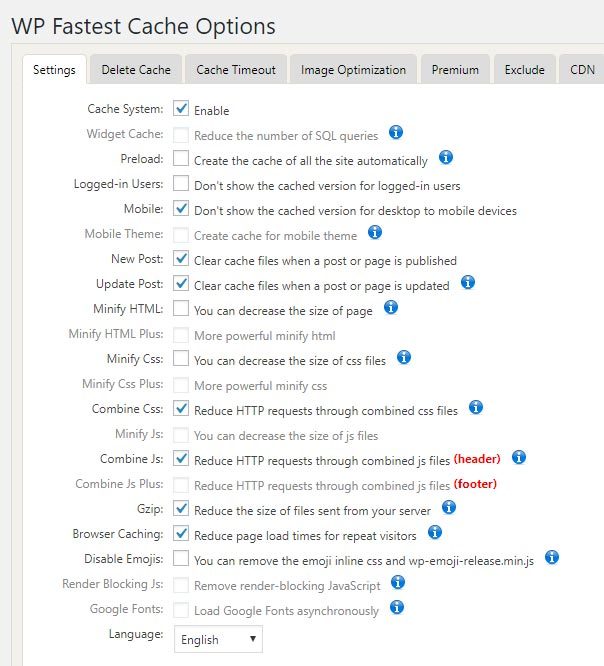
Task: Toggle Combine Css checkbox
Action: pos(181,408)
